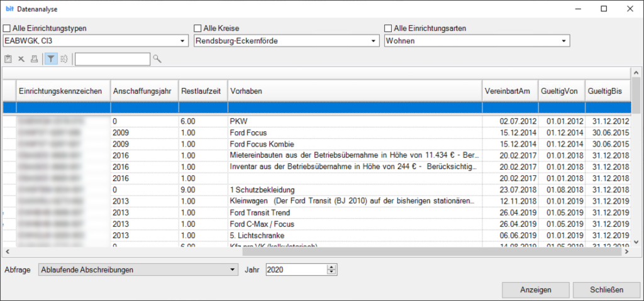This screenshot has height=301, width=644.
Task: Expand the Rendsburg-Eckernförde dropdown
Action: [x=374, y=41]
